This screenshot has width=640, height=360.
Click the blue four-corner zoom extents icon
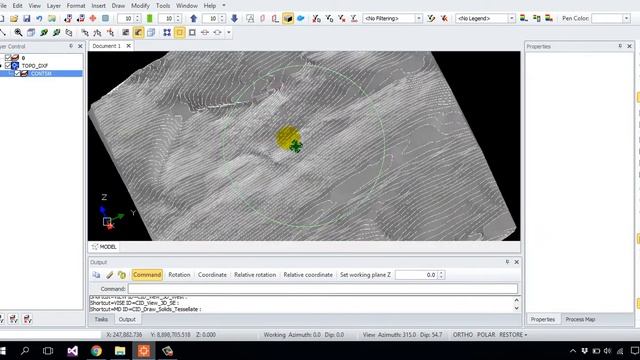point(167,32)
